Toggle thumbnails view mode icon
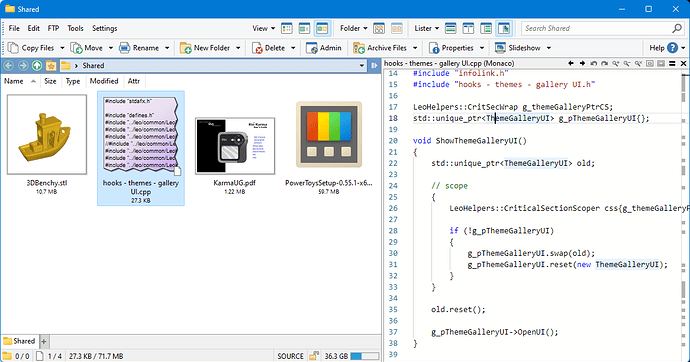Viewport: 690px width, 362px height. point(322,28)
